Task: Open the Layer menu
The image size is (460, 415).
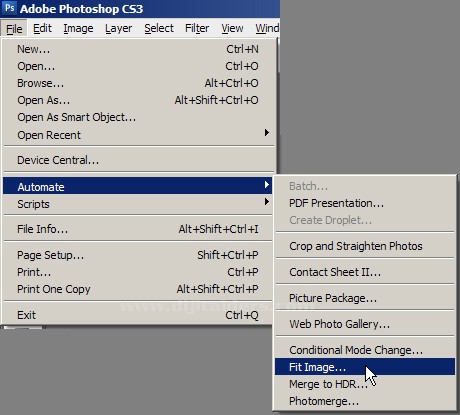Action: [118, 29]
